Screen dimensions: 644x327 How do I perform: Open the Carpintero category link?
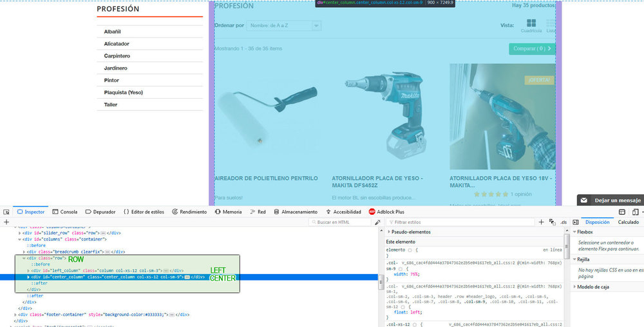tap(117, 56)
